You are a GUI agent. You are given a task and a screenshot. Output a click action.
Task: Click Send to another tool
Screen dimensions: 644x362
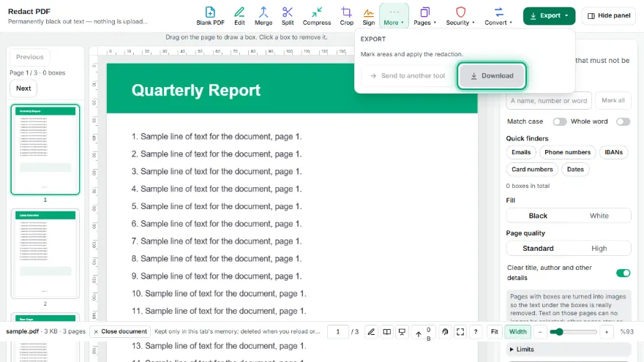pos(408,75)
